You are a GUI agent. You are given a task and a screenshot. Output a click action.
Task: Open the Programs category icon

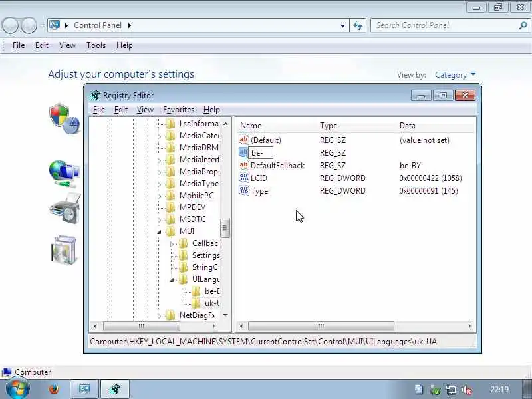click(64, 250)
